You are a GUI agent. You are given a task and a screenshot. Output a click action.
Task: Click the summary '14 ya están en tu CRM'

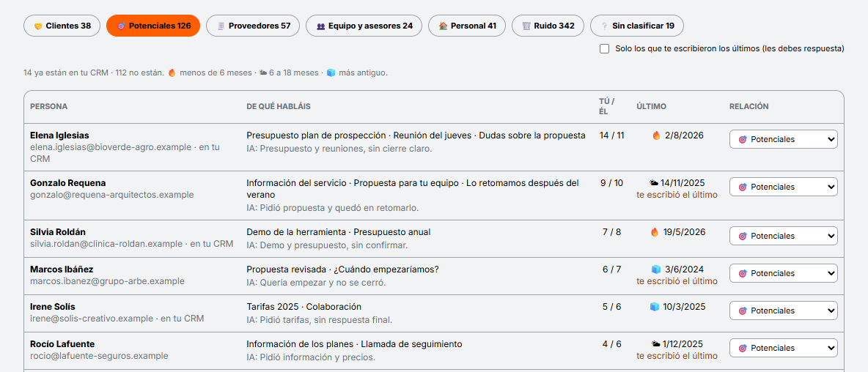tap(66, 72)
